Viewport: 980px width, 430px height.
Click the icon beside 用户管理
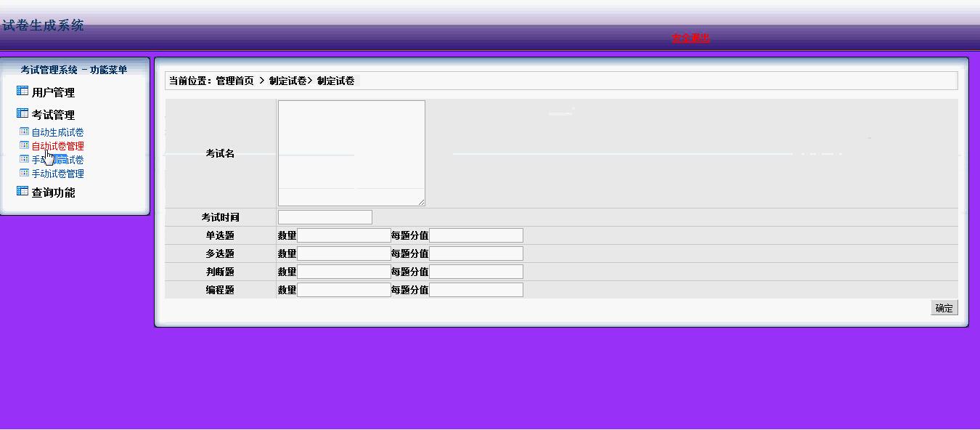tap(22, 92)
